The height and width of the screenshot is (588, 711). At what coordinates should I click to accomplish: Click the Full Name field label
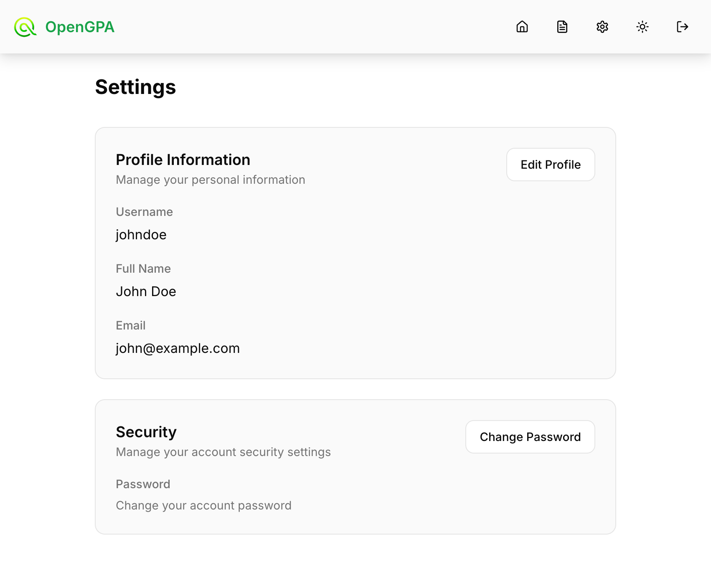click(x=143, y=269)
